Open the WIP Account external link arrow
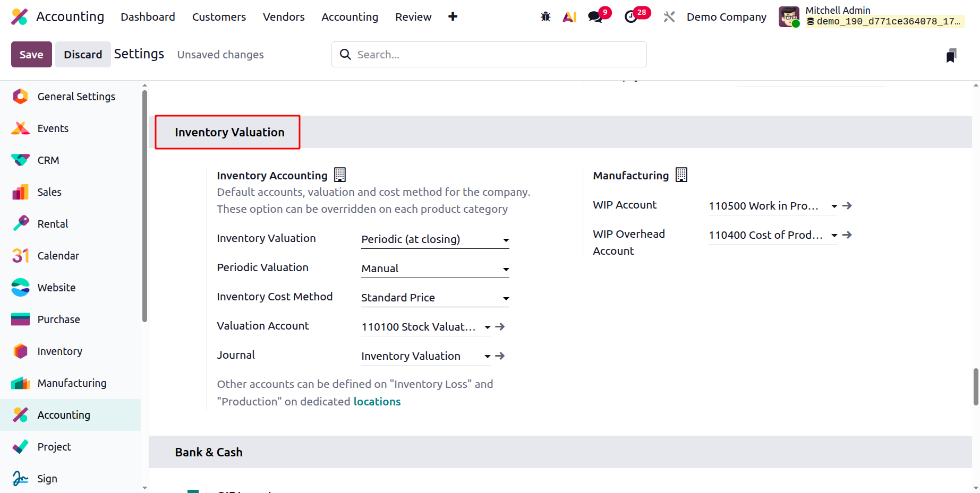The width and height of the screenshot is (980, 493). point(847,206)
